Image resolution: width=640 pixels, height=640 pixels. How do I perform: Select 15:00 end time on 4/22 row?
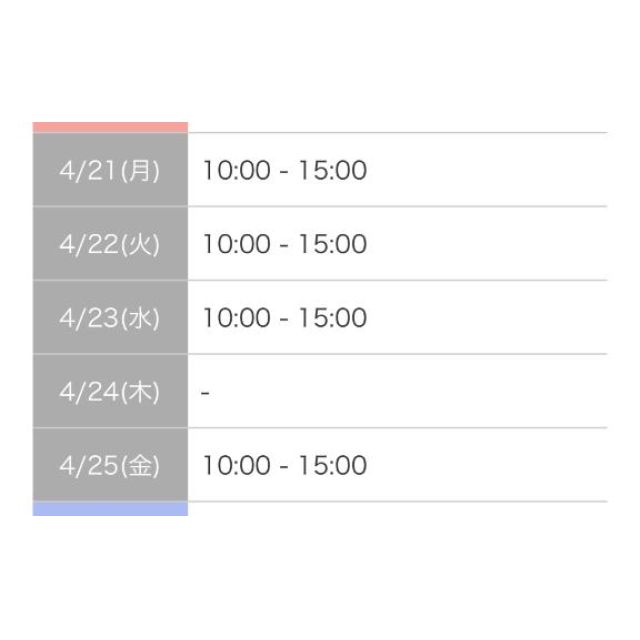[333, 244]
